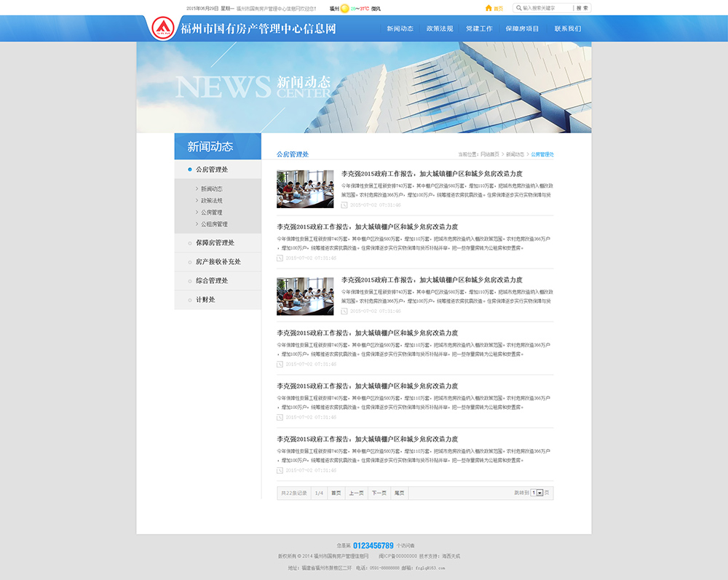
Task: Open the jump-to-page dropdown
Action: (539, 493)
